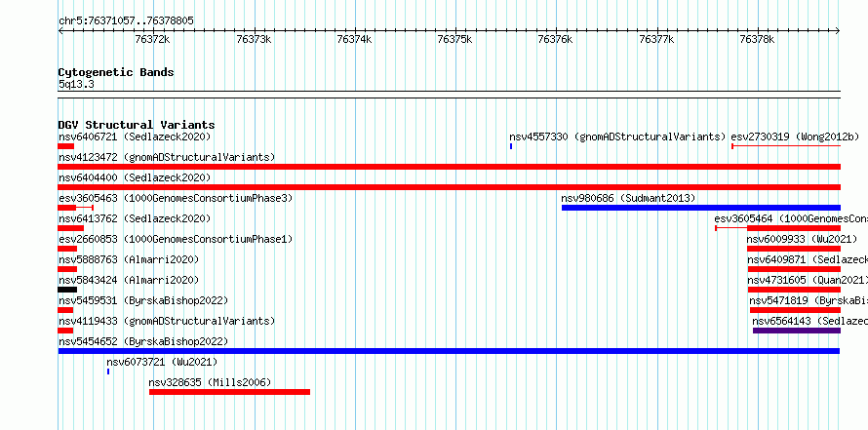The image size is (868, 430).
Task: Open the nsv6073721 (Wu2021) label
Action: pyautogui.click(x=162, y=362)
